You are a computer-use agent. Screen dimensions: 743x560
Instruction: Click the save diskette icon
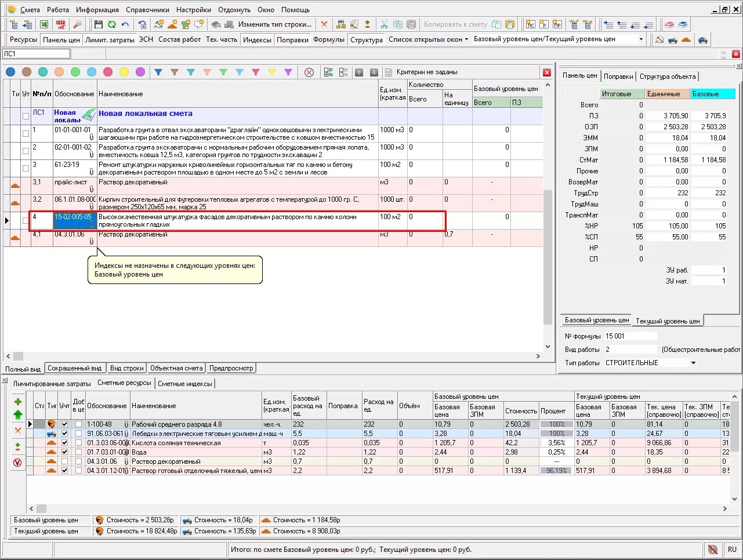pyautogui.click(x=98, y=24)
